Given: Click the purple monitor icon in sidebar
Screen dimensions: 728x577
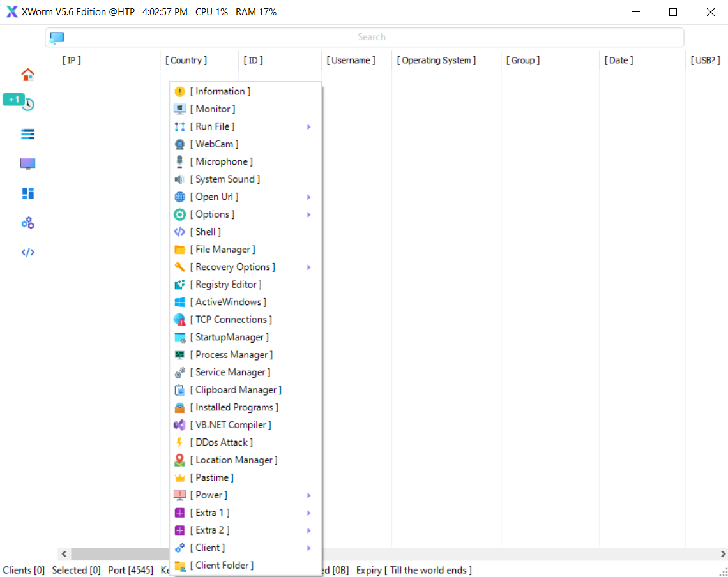Looking at the screenshot, I should click(27, 163).
